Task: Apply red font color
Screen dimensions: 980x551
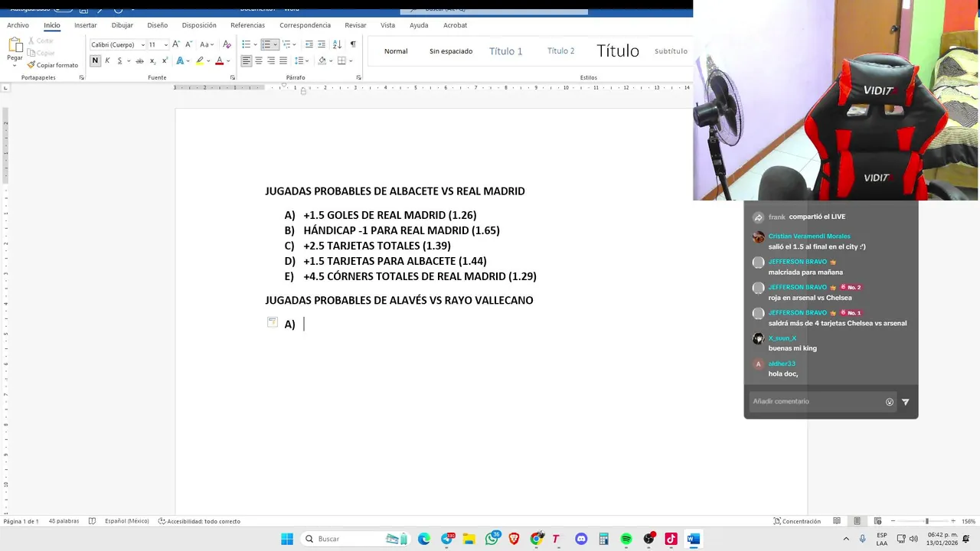Action: 219,60
